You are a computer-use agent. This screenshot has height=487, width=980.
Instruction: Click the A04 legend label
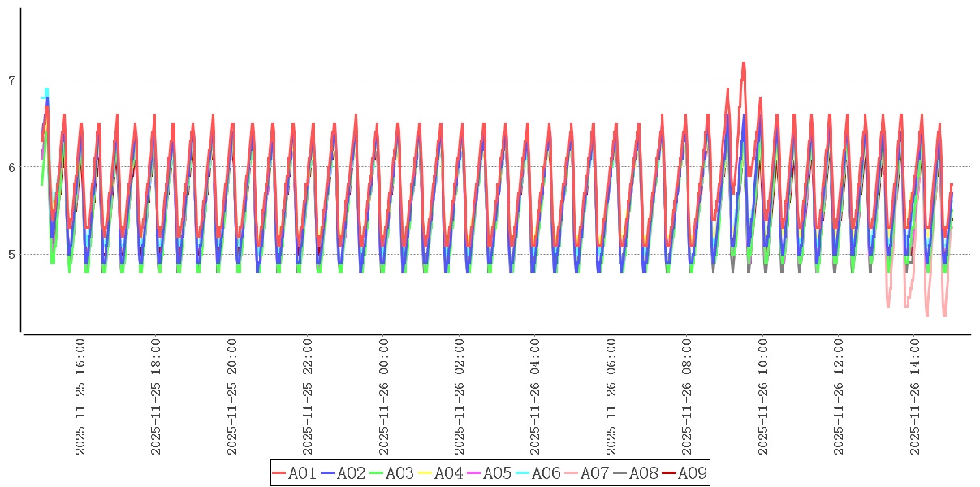[449, 473]
